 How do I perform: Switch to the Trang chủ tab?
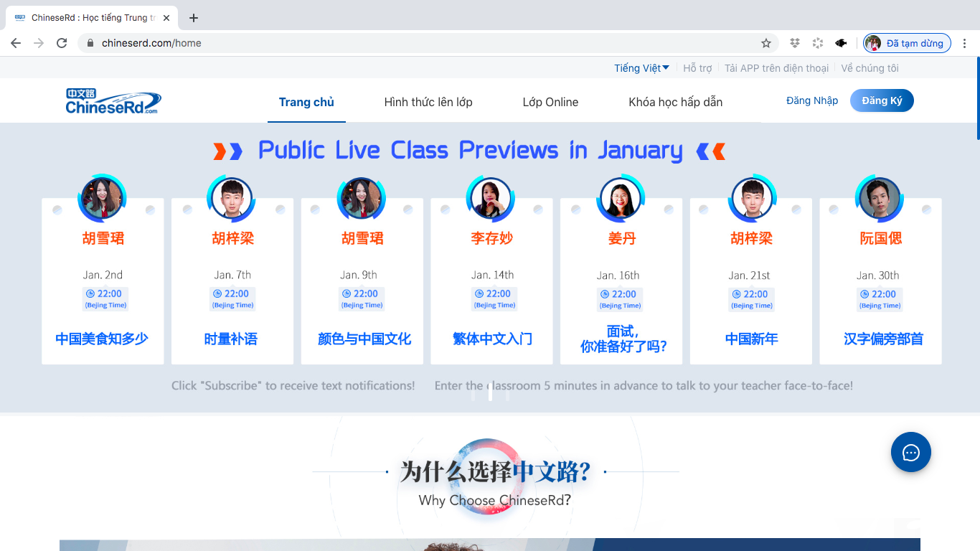point(306,102)
